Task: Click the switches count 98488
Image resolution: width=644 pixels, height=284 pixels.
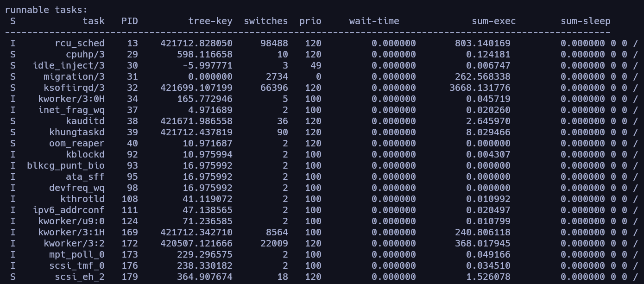Action: [x=274, y=43]
